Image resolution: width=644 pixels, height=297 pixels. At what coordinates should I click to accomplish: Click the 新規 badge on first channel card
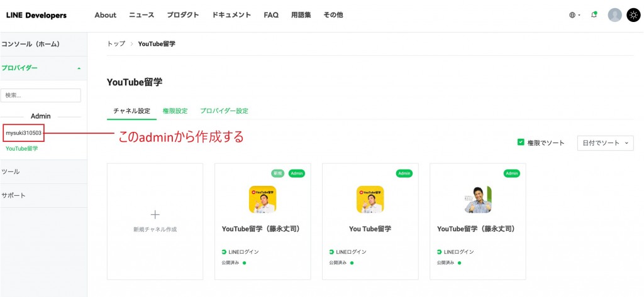(x=277, y=173)
